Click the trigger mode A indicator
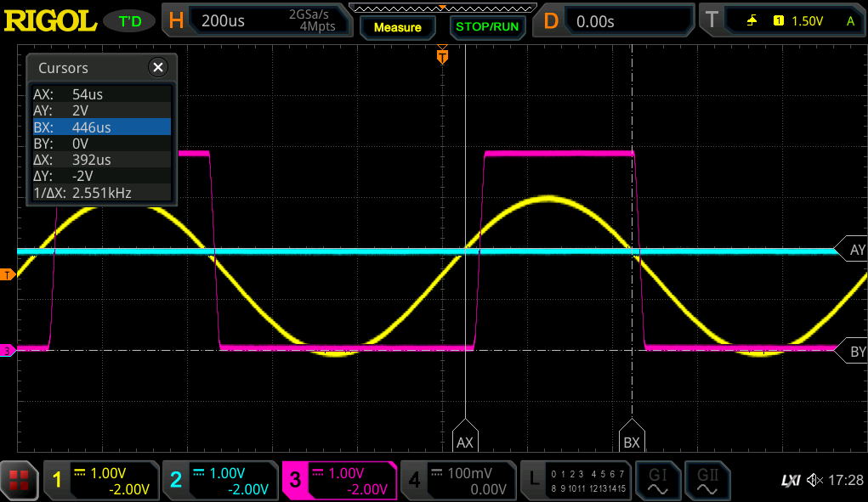 [x=850, y=21]
